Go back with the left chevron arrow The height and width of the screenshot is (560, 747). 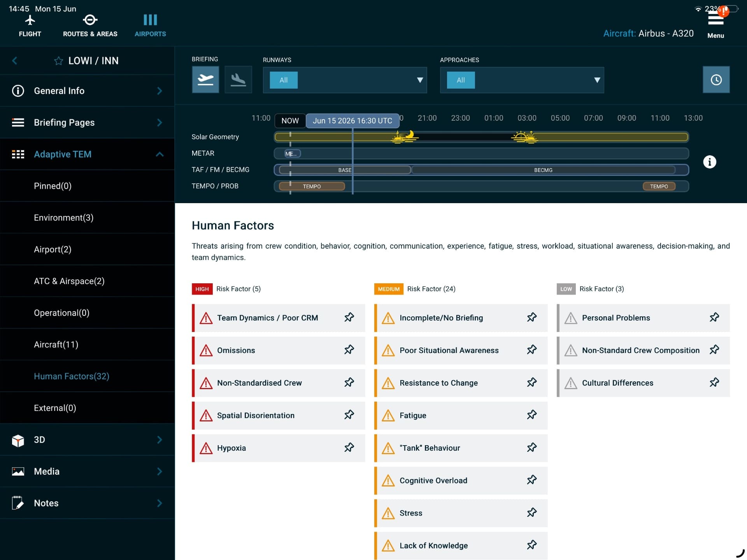click(15, 61)
